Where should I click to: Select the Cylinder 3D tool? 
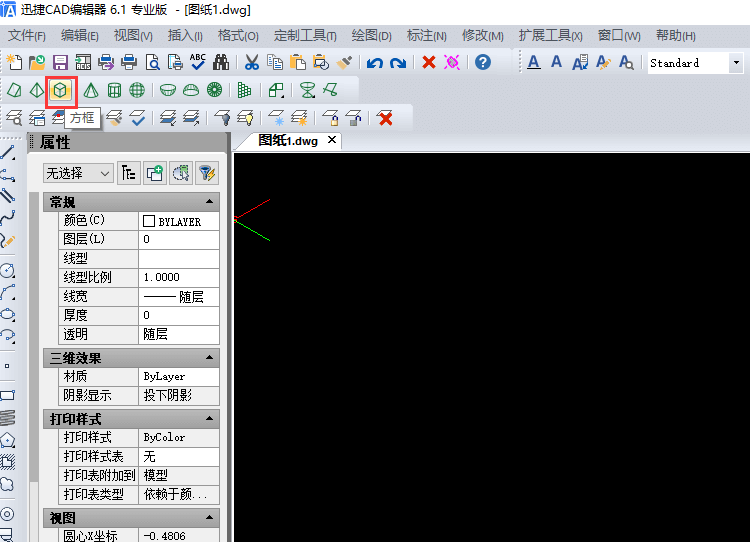114,90
